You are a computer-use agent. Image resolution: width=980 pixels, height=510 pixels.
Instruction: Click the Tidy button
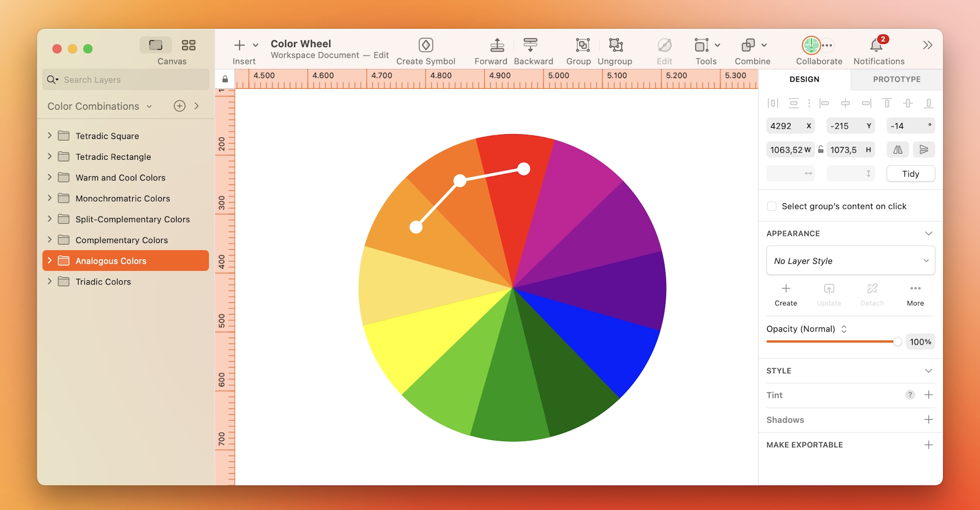coord(911,173)
